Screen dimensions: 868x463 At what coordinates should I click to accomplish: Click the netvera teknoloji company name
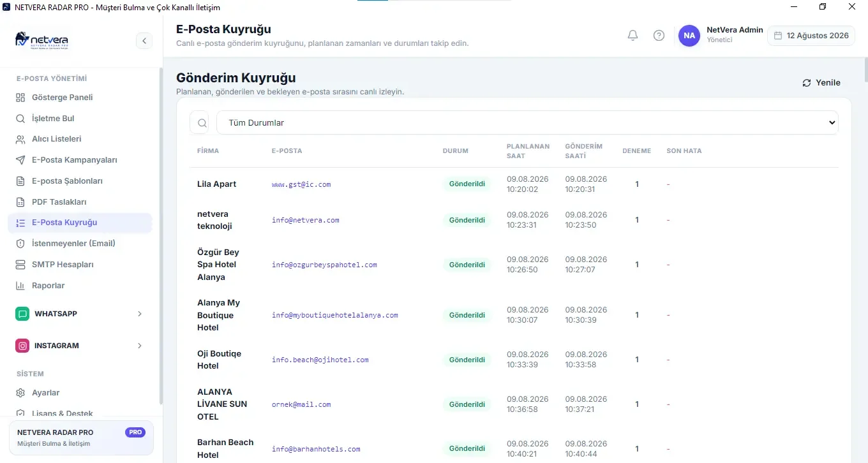click(215, 220)
